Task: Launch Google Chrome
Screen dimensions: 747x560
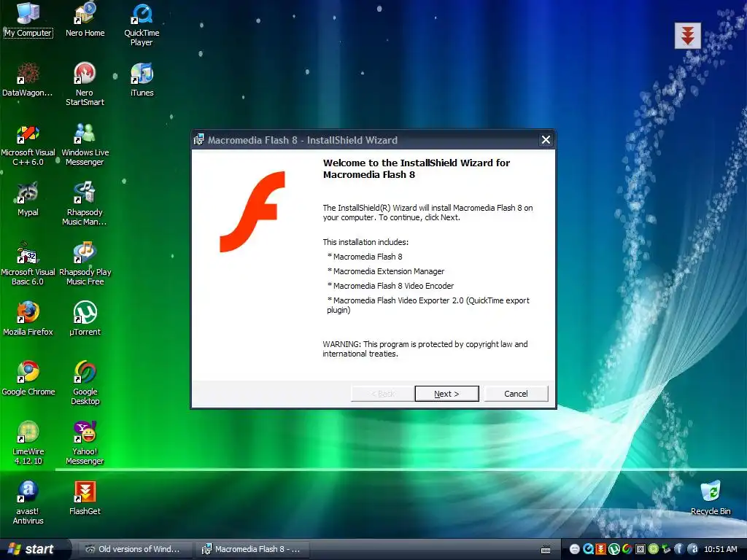Action: [x=28, y=378]
